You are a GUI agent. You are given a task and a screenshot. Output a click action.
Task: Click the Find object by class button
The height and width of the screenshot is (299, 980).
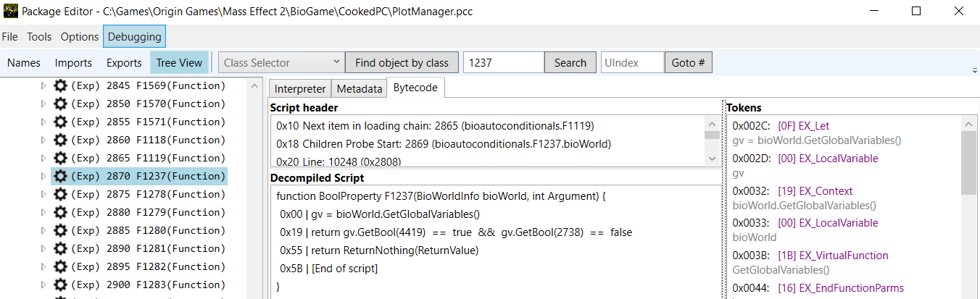point(402,63)
